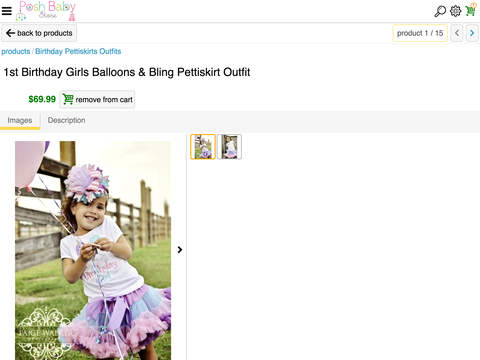Click the main product photo
480x360 pixels.
(x=93, y=250)
